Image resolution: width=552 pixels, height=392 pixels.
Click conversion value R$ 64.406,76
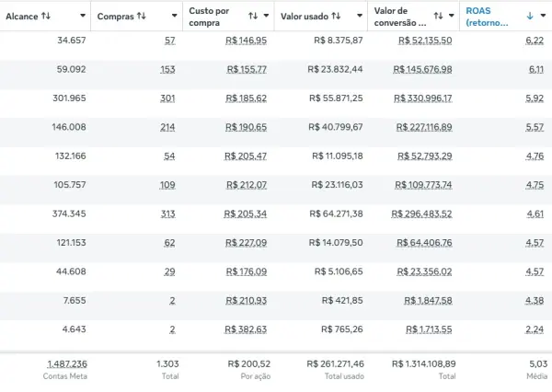pyautogui.click(x=424, y=243)
